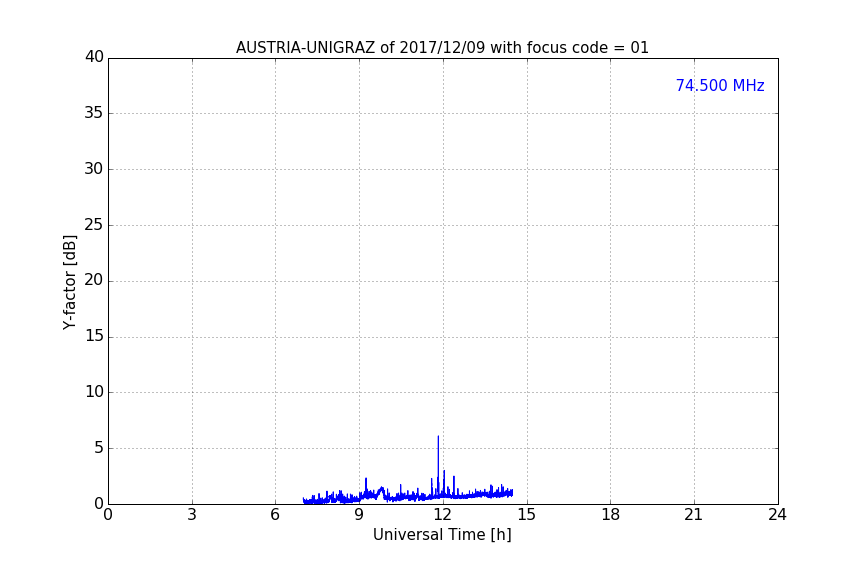Click the x-axis tick label 24
864x576 pixels.
777,515
